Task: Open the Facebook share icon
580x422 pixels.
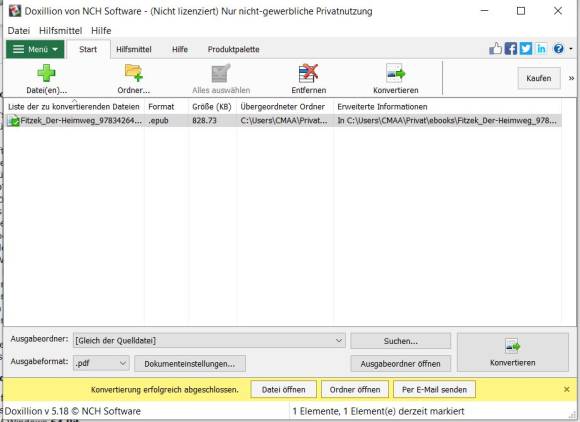Action: 511,48
